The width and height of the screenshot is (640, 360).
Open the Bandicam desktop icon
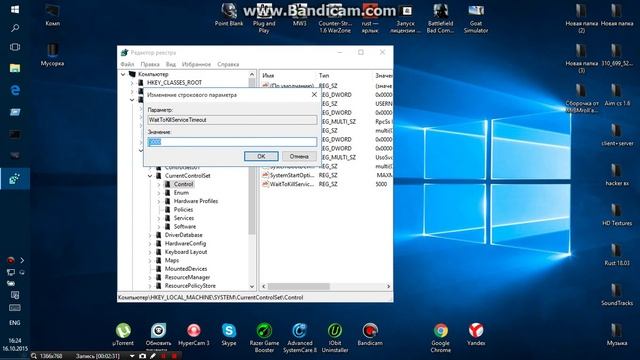tap(370, 335)
